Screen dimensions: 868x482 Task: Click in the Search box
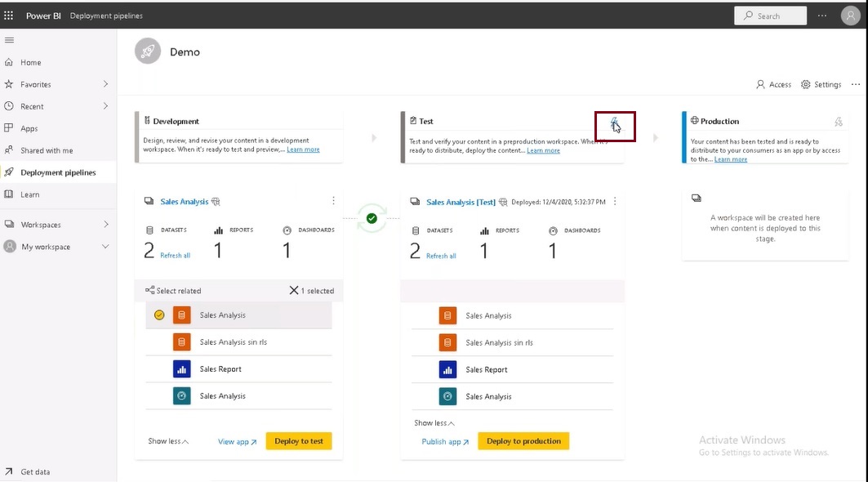pyautogui.click(x=770, y=16)
